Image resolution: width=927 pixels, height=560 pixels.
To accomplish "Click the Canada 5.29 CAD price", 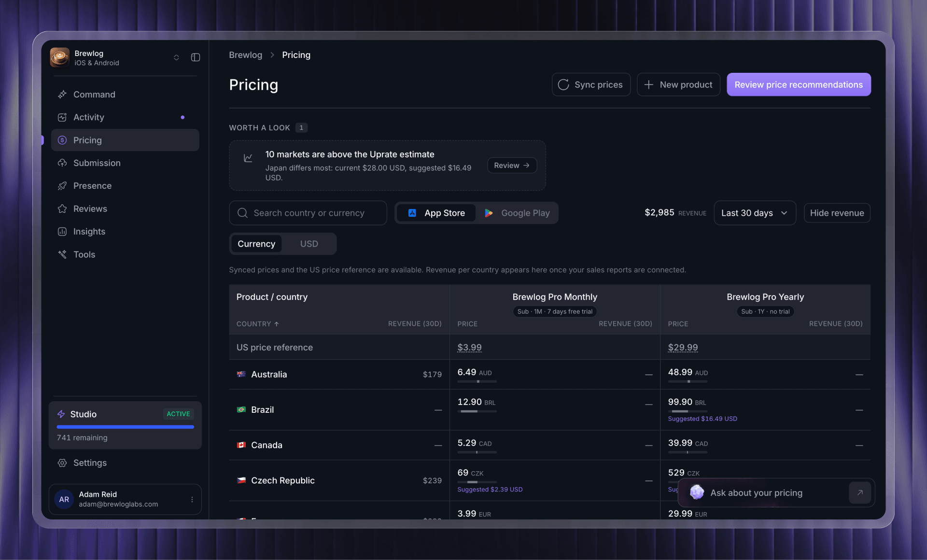I will pyautogui.click(x=475, y=443).
